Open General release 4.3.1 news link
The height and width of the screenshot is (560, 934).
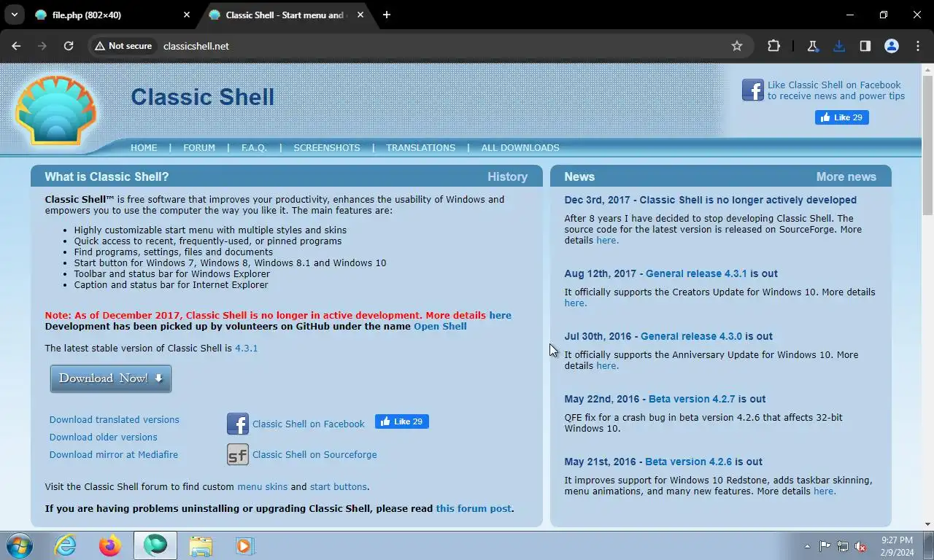[696, 273]
